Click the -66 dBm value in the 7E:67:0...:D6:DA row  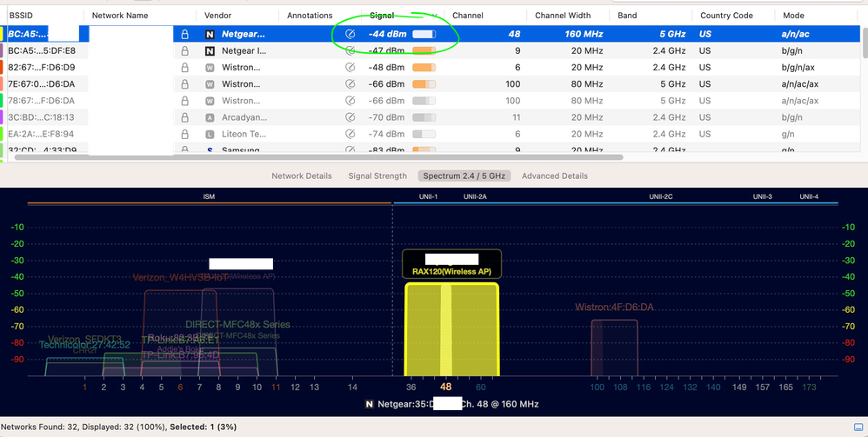[386, 84]
